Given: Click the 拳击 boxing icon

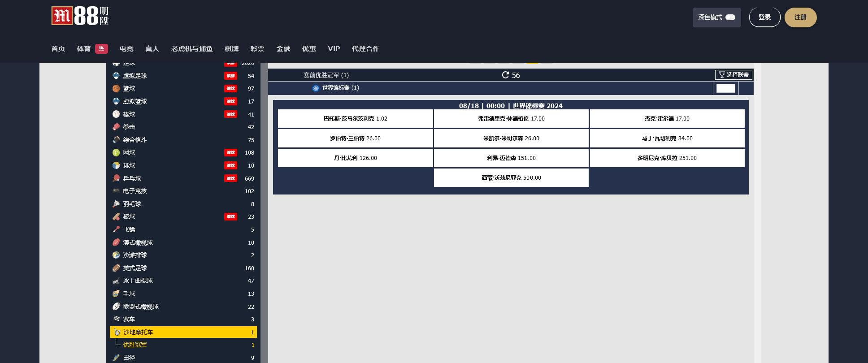Looking at the screenshot, I should [116, 127].
